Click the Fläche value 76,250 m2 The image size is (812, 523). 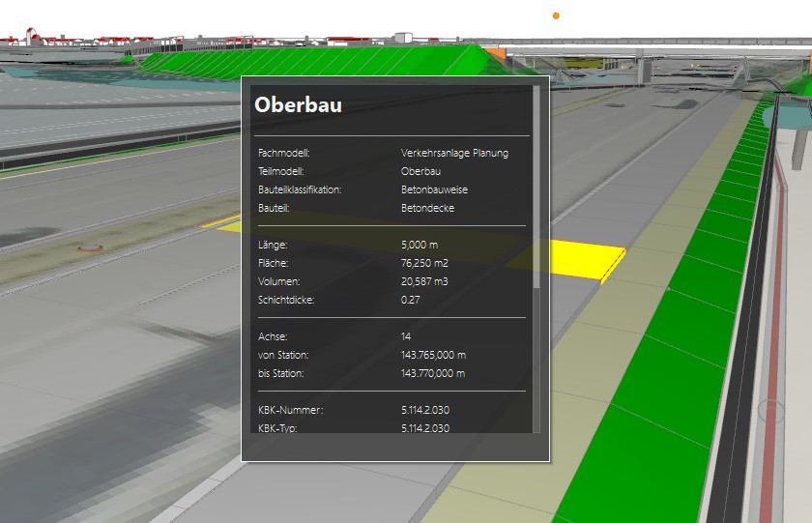point(424,263)
